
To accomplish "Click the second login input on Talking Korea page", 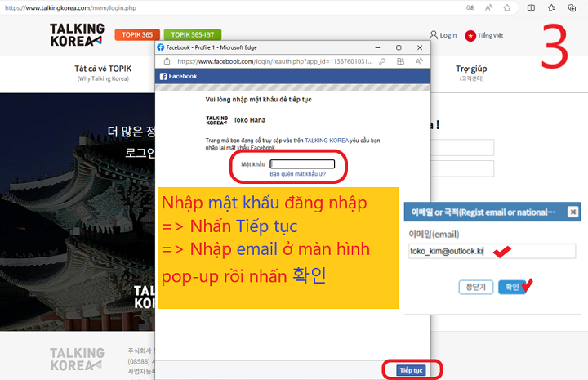I will click(x=462, y=168).
